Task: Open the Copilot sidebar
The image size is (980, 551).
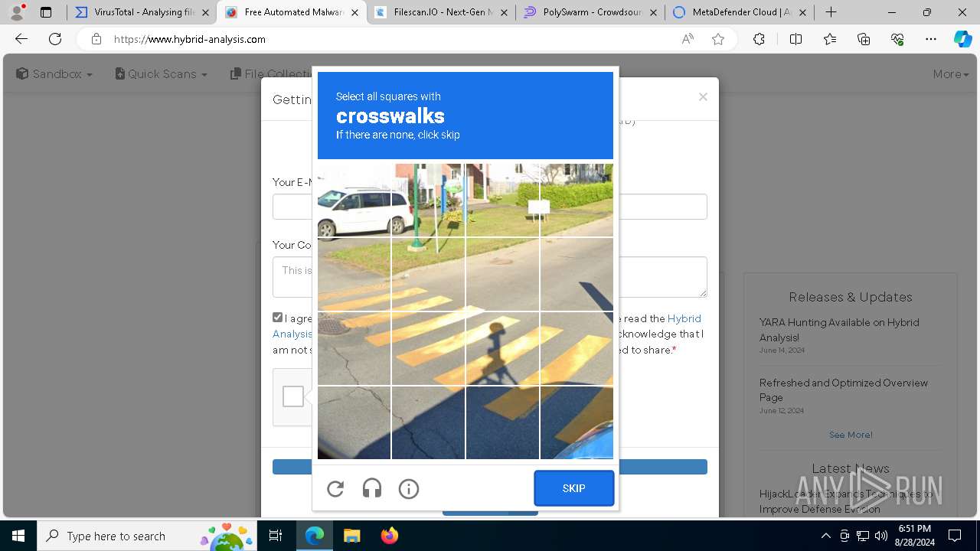Action: click(962, 39)
